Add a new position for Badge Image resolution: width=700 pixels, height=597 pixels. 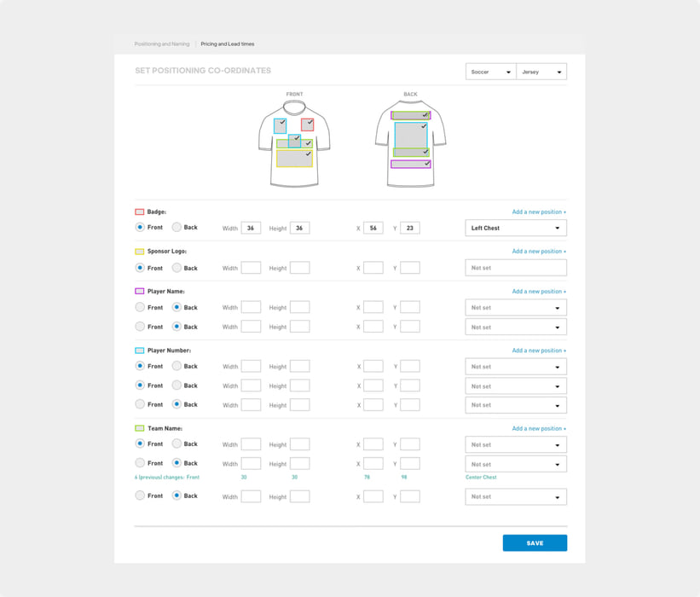[539, 212]
